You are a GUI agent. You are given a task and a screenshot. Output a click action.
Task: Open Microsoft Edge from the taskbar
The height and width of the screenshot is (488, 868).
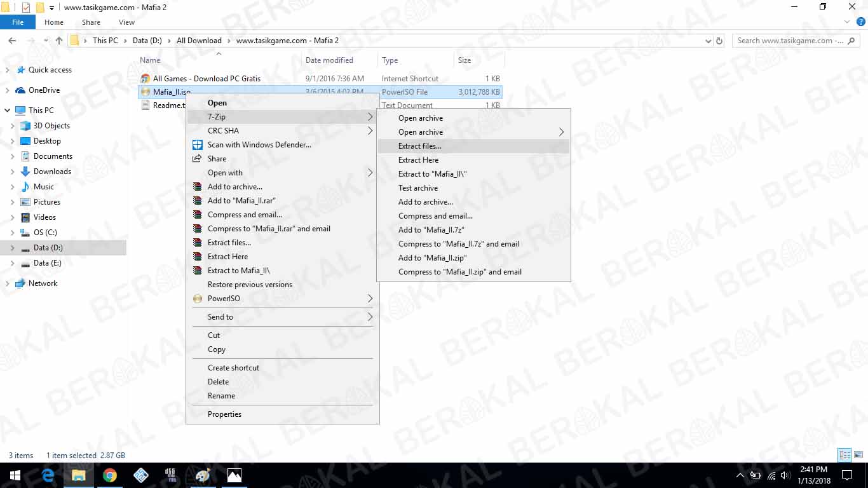pyautogui.click(x=48, y=475)
